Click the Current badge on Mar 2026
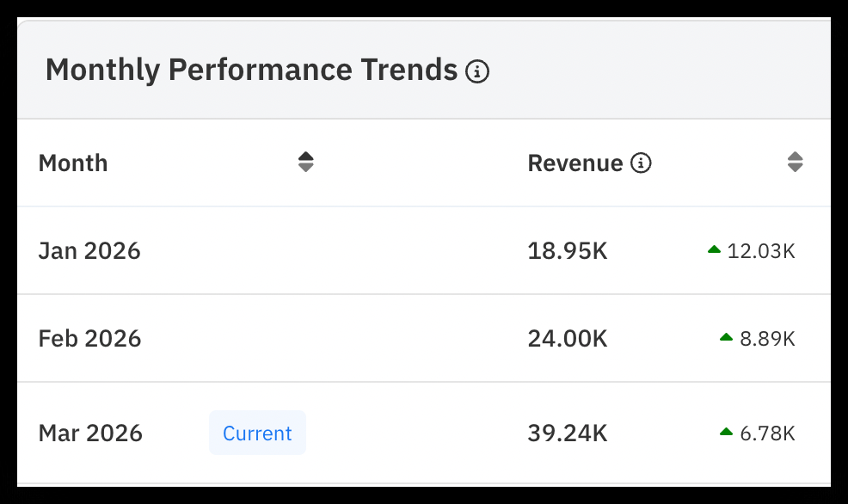Image resolution: width=848 pixels, height=504 pixels. [257, 433]
